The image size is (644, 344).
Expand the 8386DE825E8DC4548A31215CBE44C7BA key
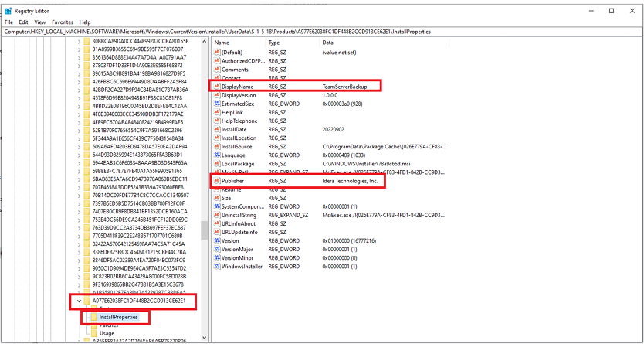click(79, 252)
